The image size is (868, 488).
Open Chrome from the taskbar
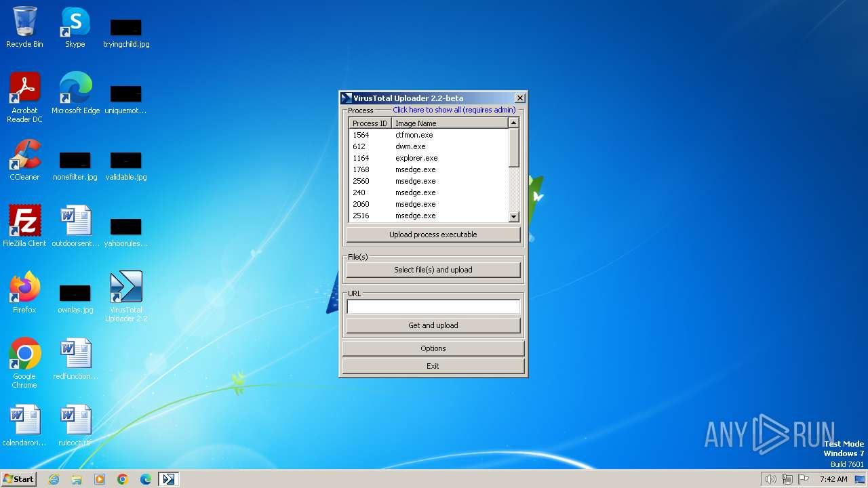point(123,479)
